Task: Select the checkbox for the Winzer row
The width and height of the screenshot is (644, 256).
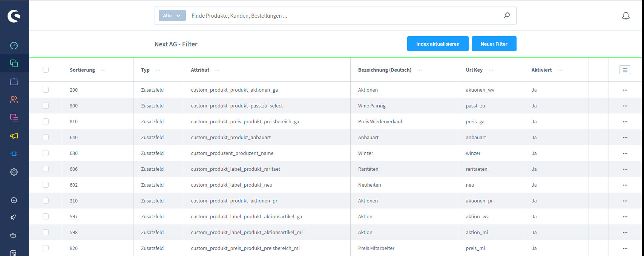Action: point(46,153)
